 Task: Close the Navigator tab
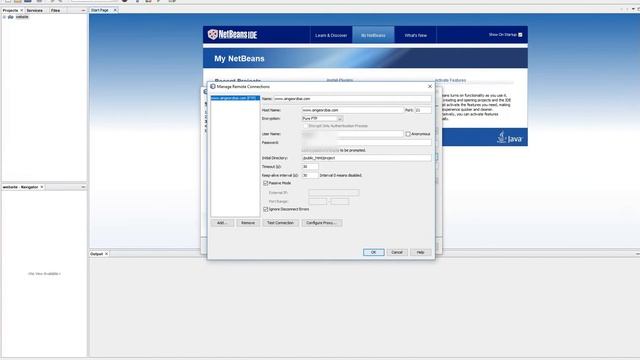42,187
